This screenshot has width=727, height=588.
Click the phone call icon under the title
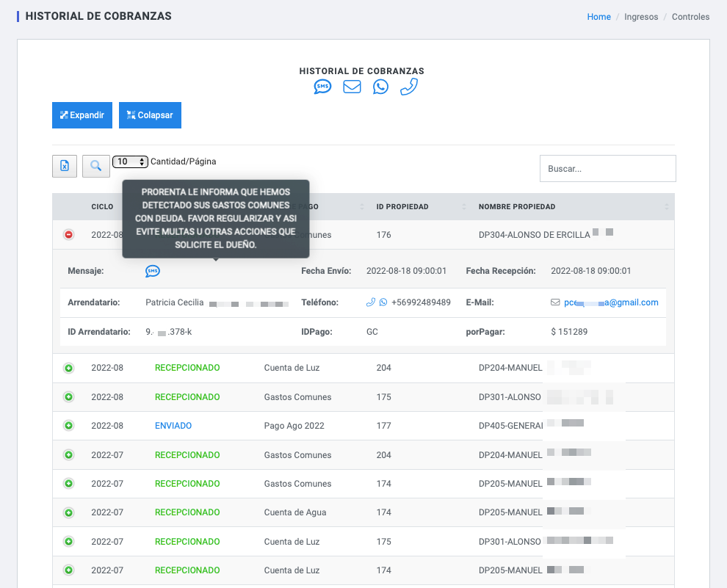(409, 87)
